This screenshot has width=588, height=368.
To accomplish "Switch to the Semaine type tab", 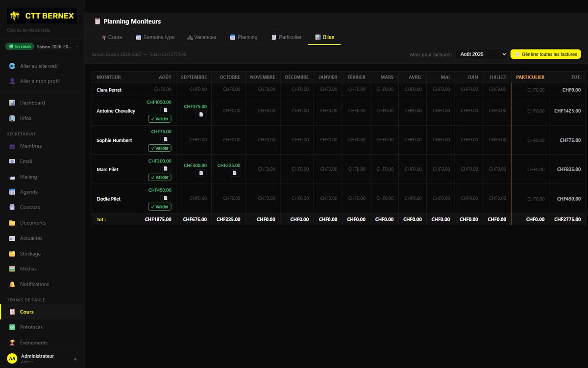I will click(x=155, y=37).
